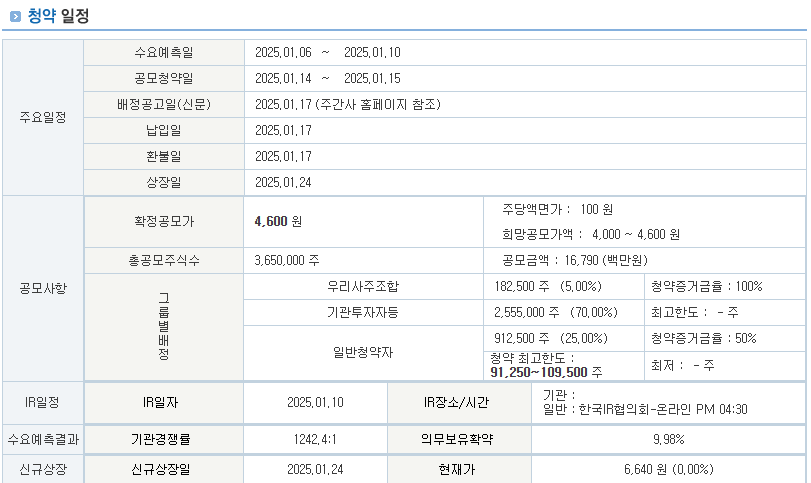Click the 주당액면가 100 원 text
Viewport: 811px width, 483px height.
(558, 209)
